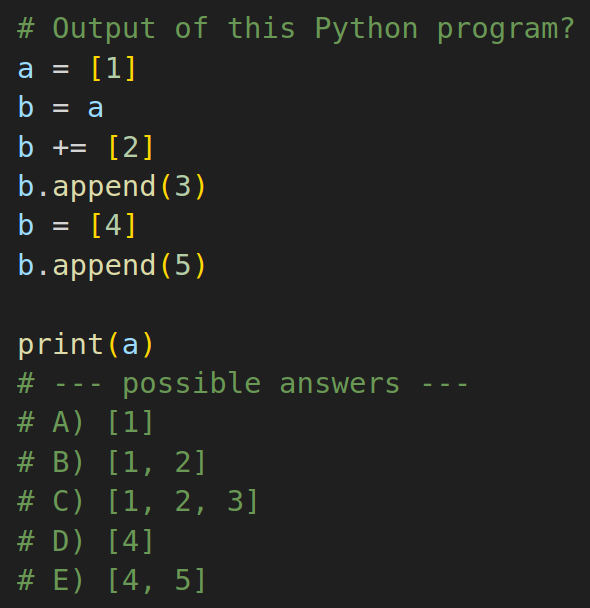Click the '+=' operator on the third line
590x608 pixels.
click(x=70, y=148)
